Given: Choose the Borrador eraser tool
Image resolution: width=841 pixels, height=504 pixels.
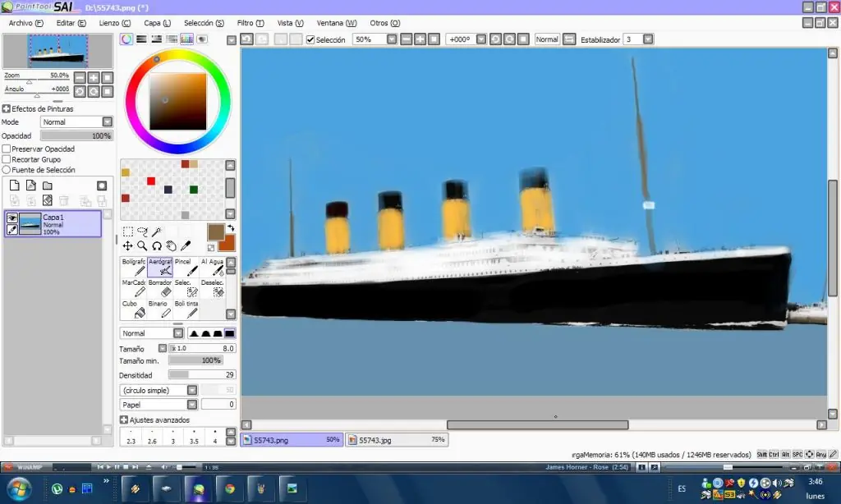Looking at the screenshot, I should [160, 288].
